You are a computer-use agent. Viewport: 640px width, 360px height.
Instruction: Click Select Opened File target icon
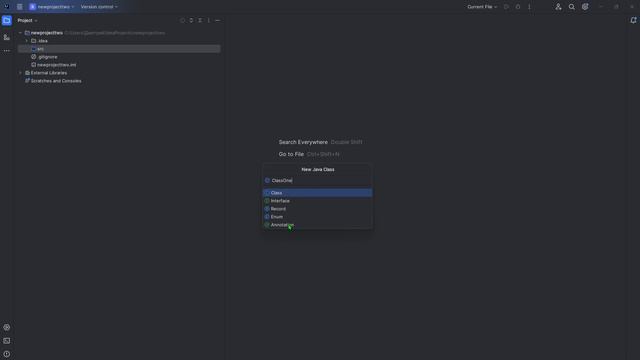tap(182, 20)
